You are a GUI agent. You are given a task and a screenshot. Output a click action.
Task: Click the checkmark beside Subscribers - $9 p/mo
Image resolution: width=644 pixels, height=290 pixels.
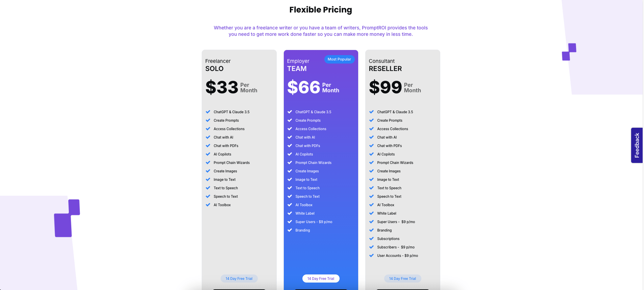coord(371,247)
